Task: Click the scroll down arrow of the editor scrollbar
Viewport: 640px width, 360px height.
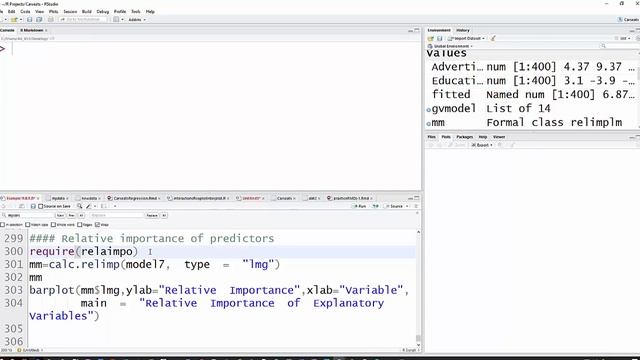Action: pos(418,345)
